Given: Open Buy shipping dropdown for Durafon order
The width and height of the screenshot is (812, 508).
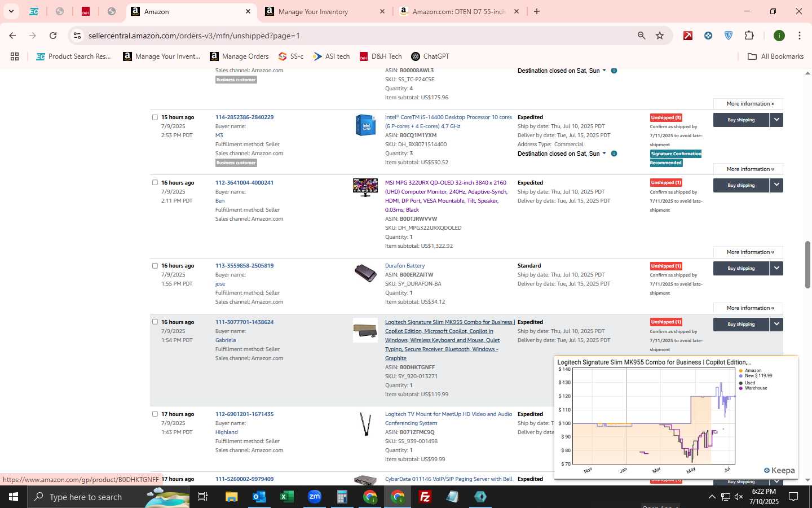Looking at the screenshot, I should tap(776, 268).
